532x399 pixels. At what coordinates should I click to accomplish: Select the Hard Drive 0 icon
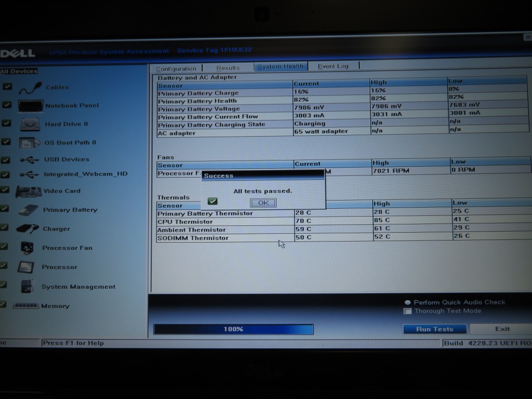coord(30,124)
